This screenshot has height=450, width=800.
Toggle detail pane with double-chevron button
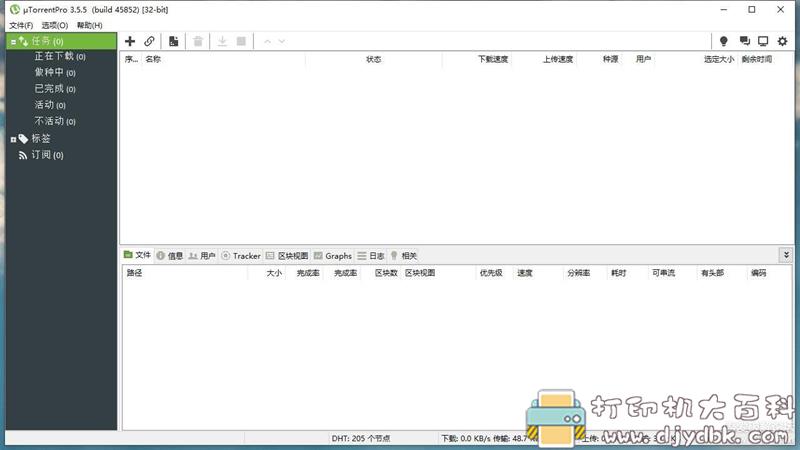(786, 255)
